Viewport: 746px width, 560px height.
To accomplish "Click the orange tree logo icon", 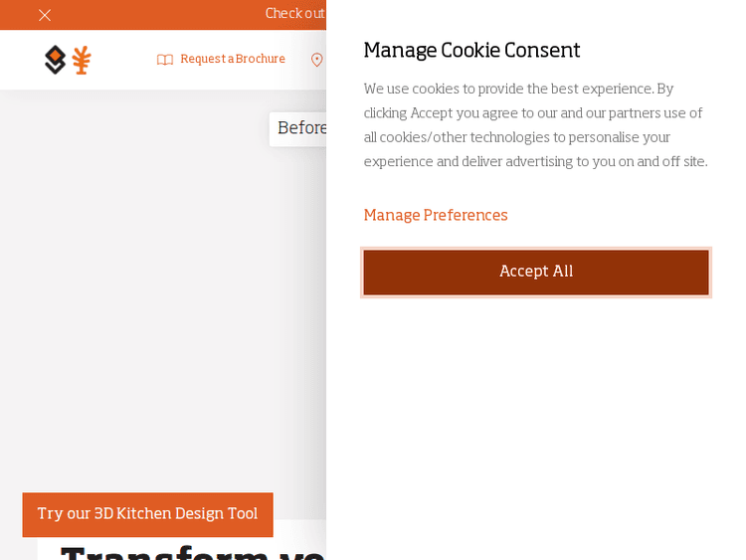I will (82, 60).
